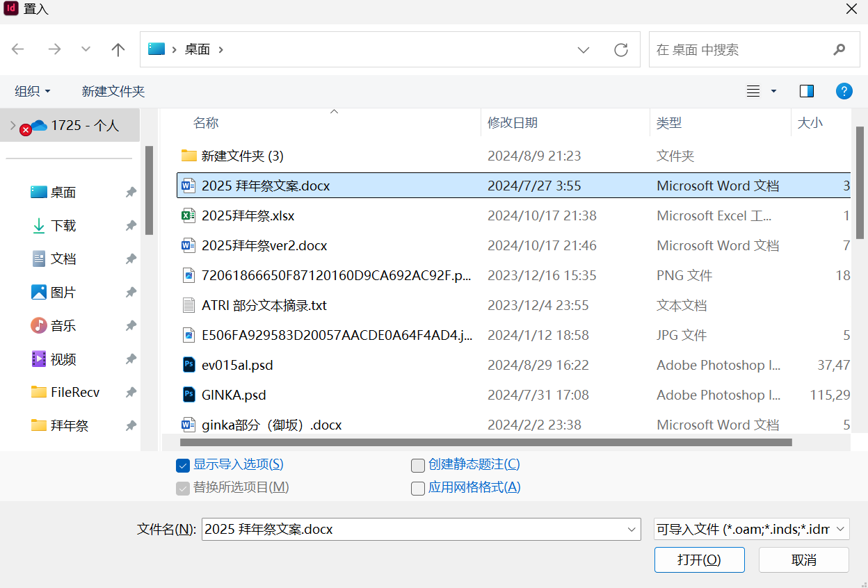Viewport: 868px width, 588px height.
Task: Expand the 1725 - 个人 OneDrive node
Action: 13,125
